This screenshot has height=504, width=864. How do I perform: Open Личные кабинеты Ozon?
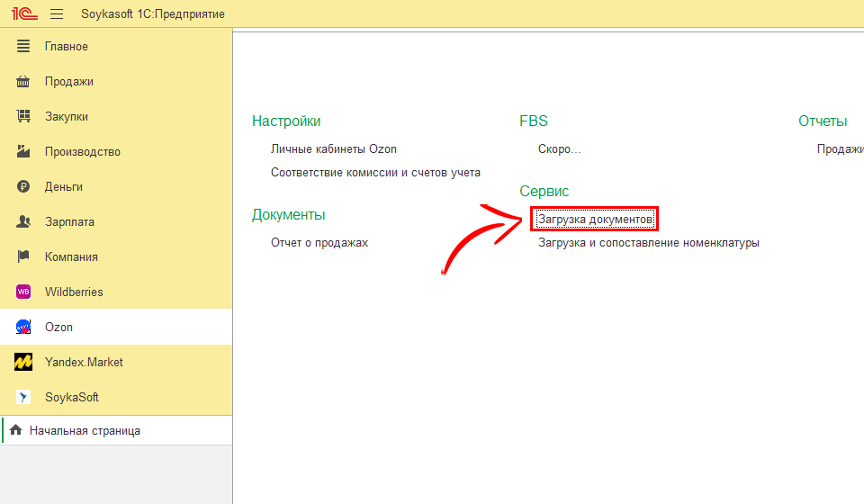[333, 149]
